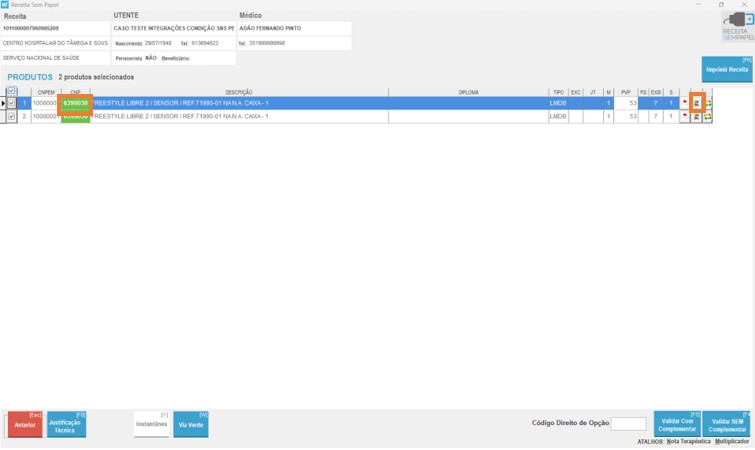Click the green CNP cell 6399030 in row 1
The width and height of the screenshot is (755, 450).
pyautogui.click(x=76, y=103)
